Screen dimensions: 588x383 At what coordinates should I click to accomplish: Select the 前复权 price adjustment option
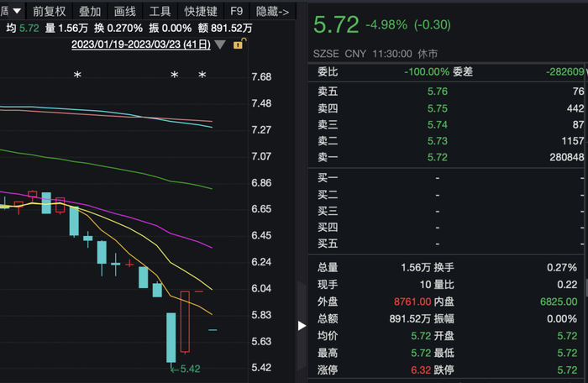48,12
